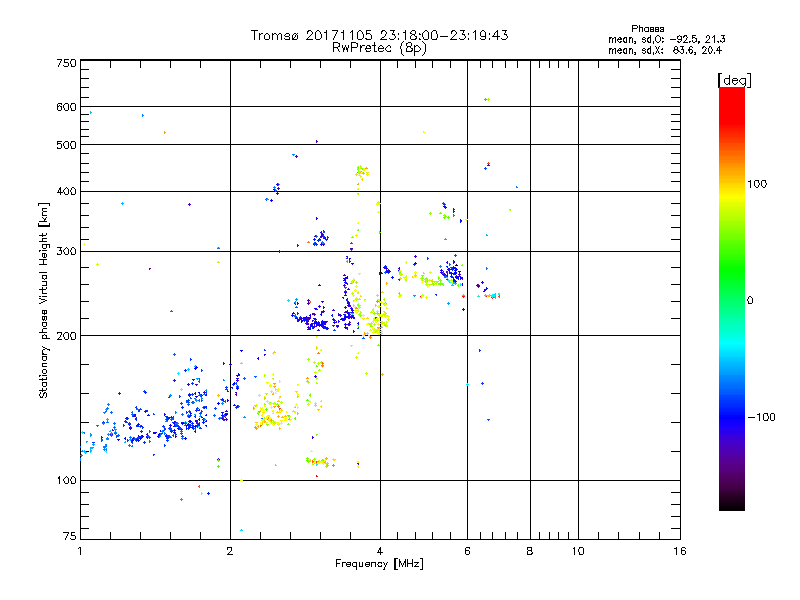This screenshot has width=800, height=600.
Task: Click the y-axis tick label '600'
Action: coord(66,107)
